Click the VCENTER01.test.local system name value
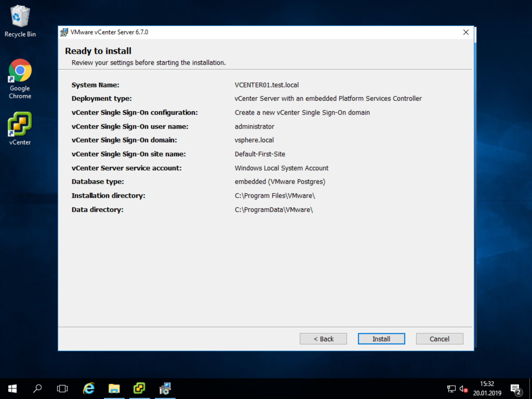The height and width of the screenshot is (399, 532). (x=267, y=85)
